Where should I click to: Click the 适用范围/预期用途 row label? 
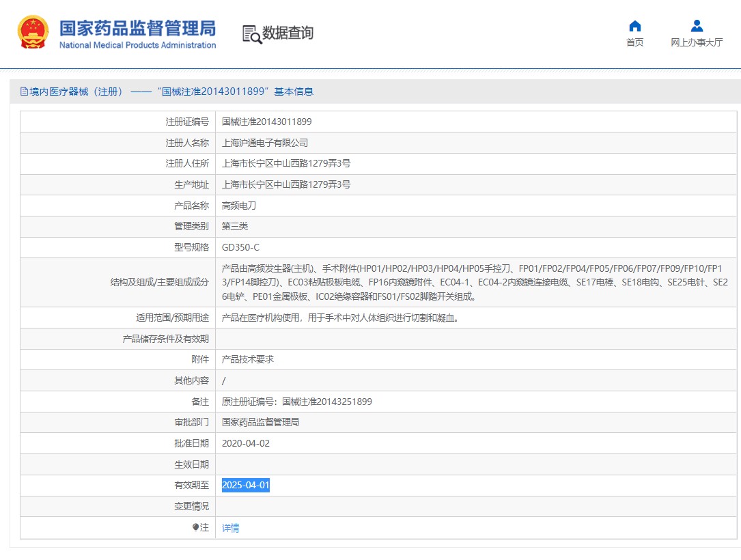pos(173,318)
